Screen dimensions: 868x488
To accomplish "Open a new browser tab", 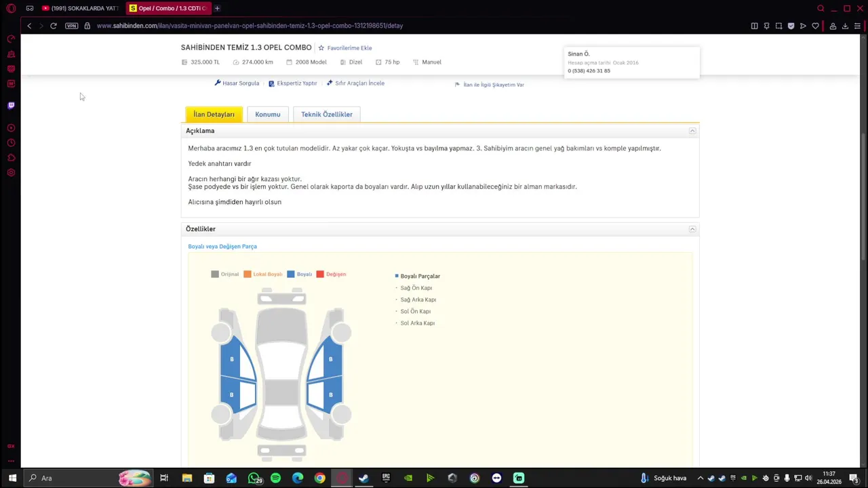I will tap(217, 8).
